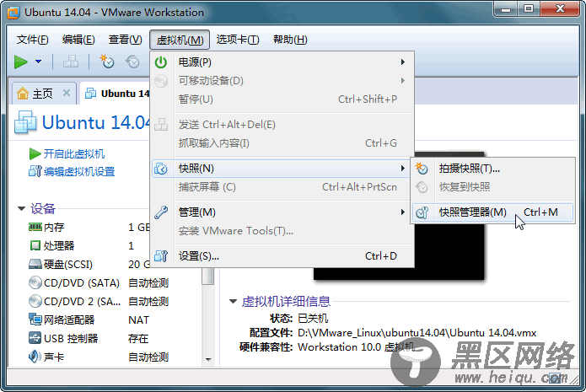Viewport: 586px width, 392px height.
Task: Open the power dropdown arrow beside play button
Action: click(38, 62)
